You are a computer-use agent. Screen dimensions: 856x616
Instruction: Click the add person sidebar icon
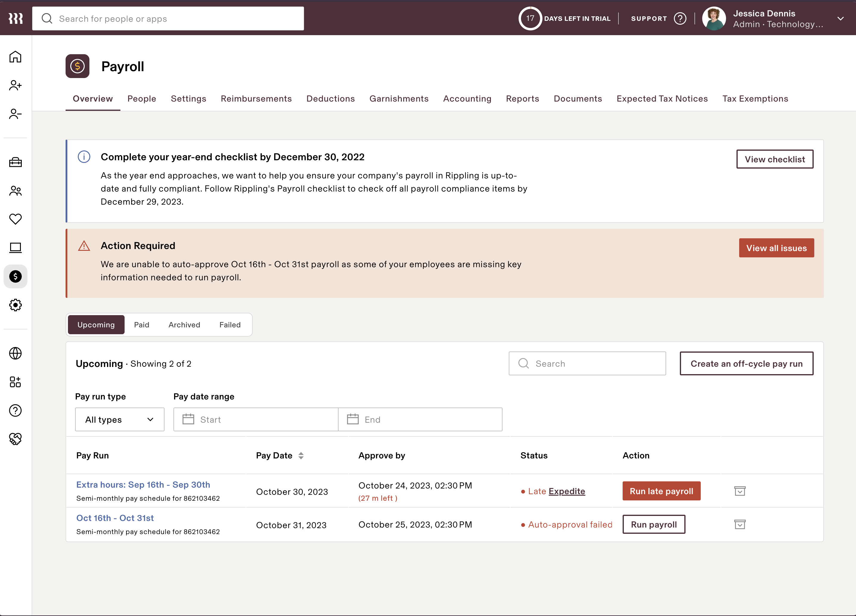click(x=15, y=85)
